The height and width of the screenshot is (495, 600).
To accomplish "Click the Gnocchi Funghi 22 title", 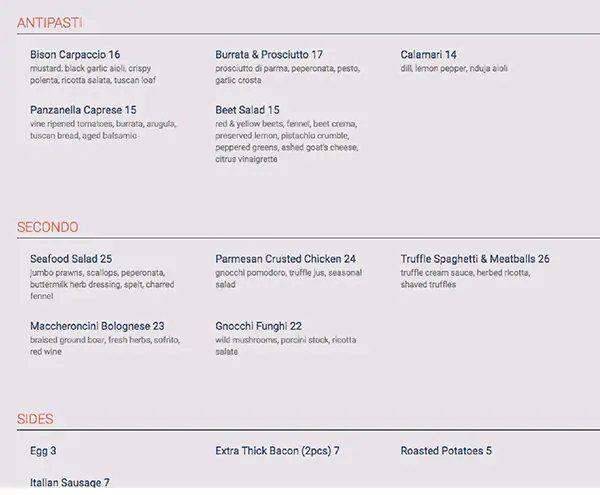I will pos(258,326).
